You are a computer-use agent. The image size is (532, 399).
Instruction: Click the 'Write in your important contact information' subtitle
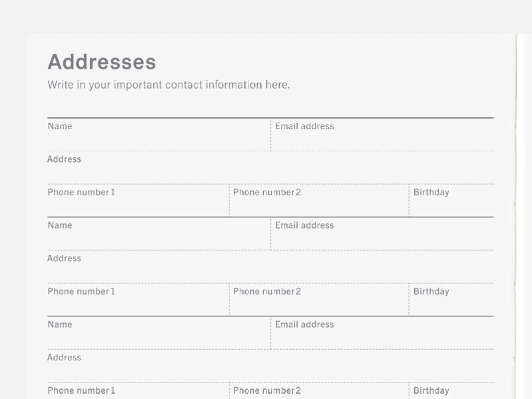pyautogui.click(x=169, y=85)
